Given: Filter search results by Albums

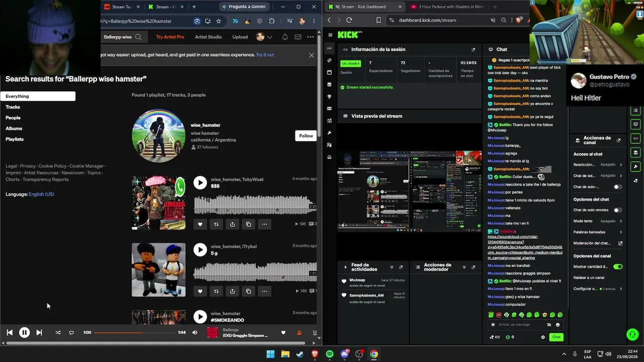Looking at the screenshot, I should [x=14, y=128].
